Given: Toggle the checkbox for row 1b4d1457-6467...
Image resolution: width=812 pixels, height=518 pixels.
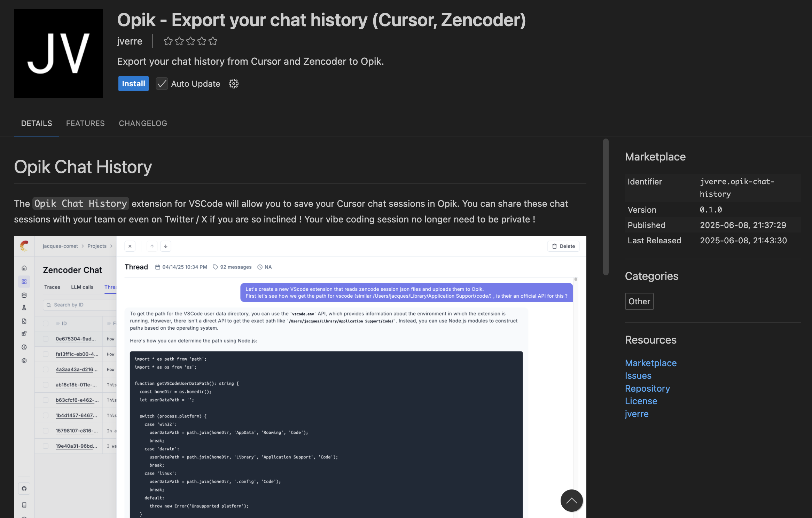Looking at the screenshot, I should [46, 415].
